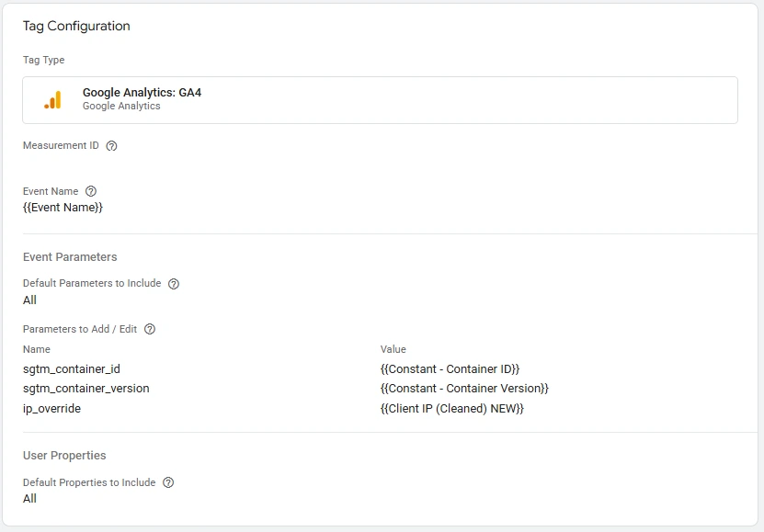Click the Google Analytics GA4 logo icon
Screen dimensions: 764x532
point(52,99)
